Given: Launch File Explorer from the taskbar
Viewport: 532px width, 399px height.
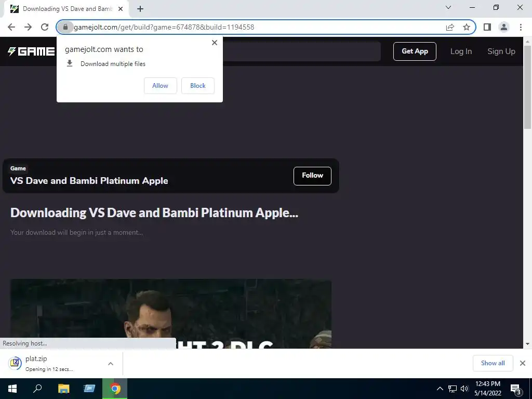Looking at the screenshot, I should [63, 389].
